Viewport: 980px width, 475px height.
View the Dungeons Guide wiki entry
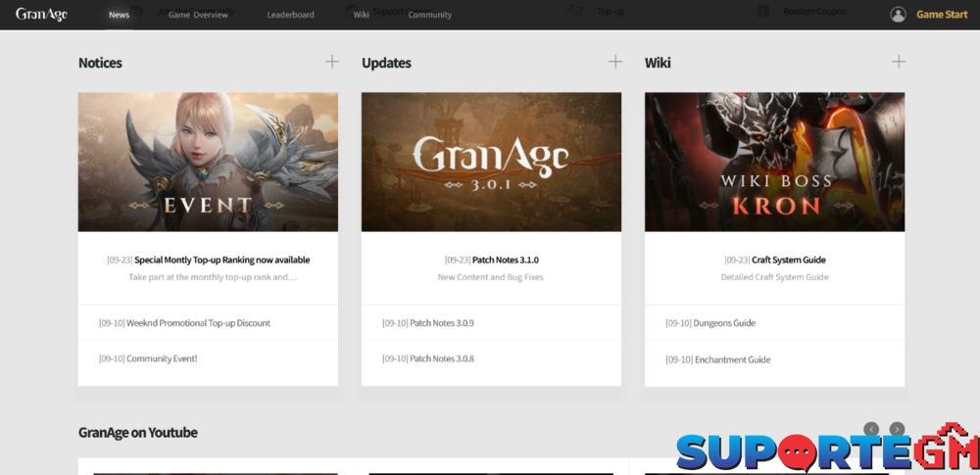(724, 323)
